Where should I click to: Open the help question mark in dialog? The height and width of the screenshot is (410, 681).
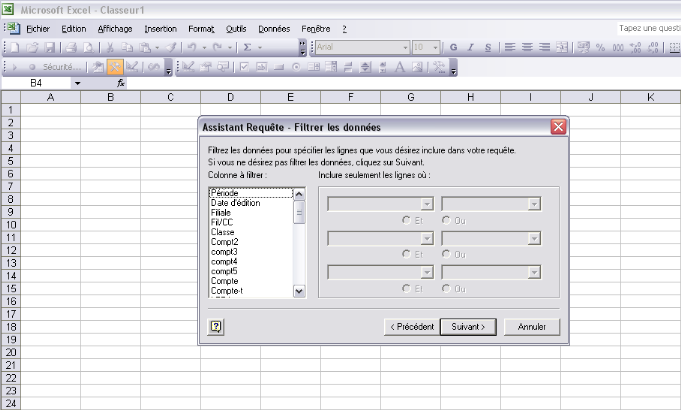216,326
